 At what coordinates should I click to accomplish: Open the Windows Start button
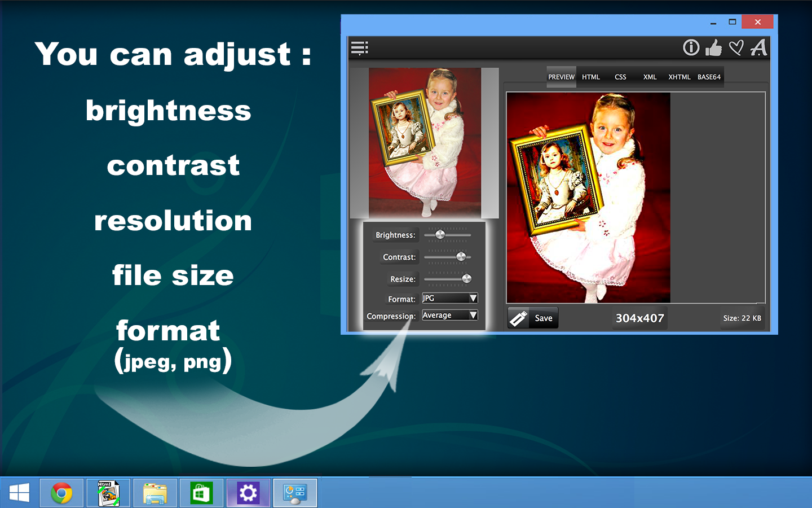pos(19,493)
